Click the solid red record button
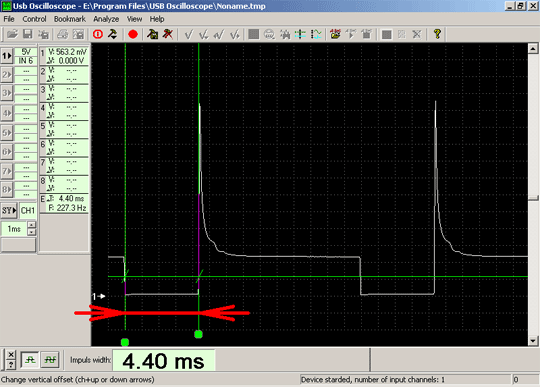 pos(133,34)
